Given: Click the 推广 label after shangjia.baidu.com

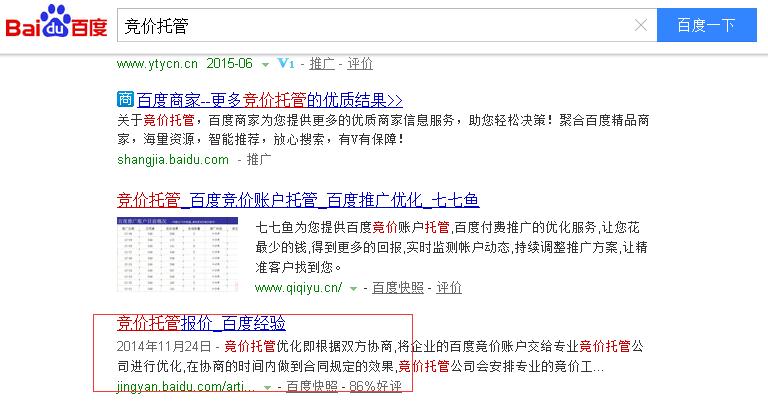Looking at the screenshot, I should [x=259, y=160].
